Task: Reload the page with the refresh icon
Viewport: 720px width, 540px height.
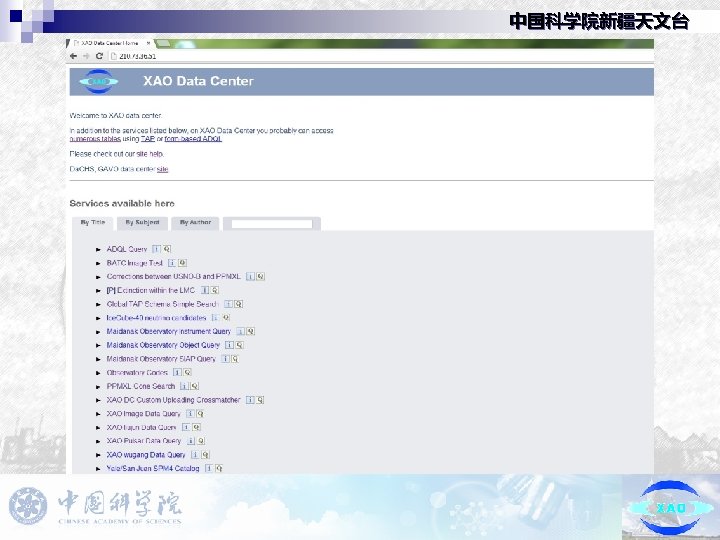Action: [99, 56]
